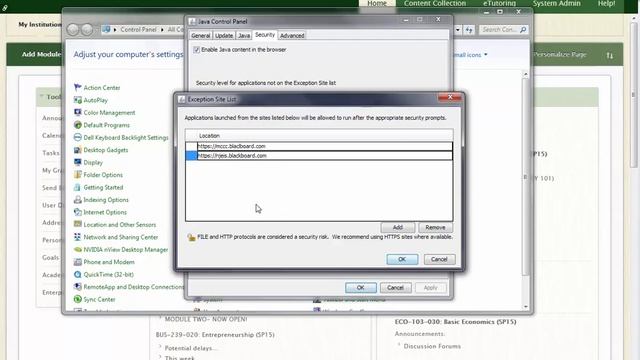
Task: Click the Action Center flag icon
Action: (x=78, y=87)
